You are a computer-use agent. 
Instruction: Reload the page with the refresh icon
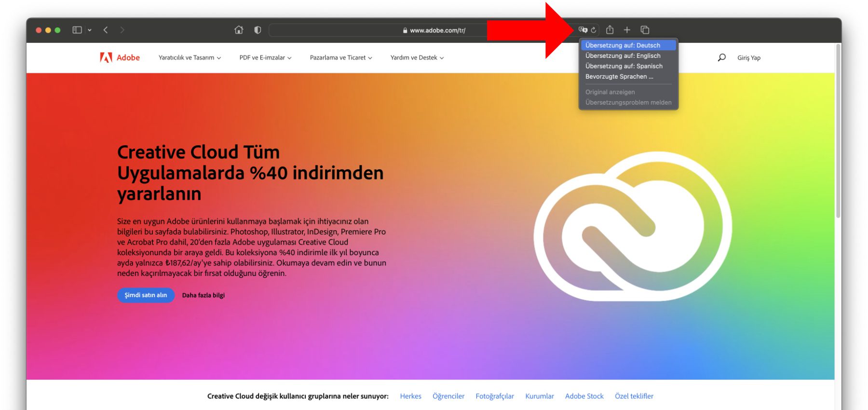coord(594,30)
